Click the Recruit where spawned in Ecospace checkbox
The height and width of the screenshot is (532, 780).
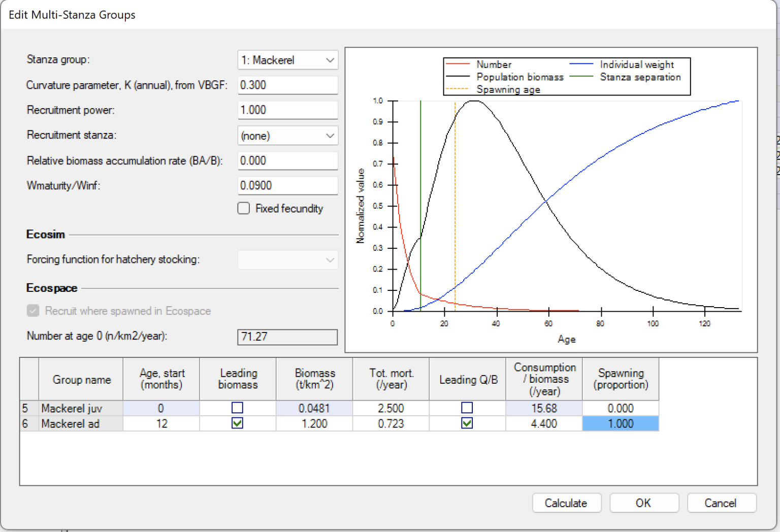point(32,311)
